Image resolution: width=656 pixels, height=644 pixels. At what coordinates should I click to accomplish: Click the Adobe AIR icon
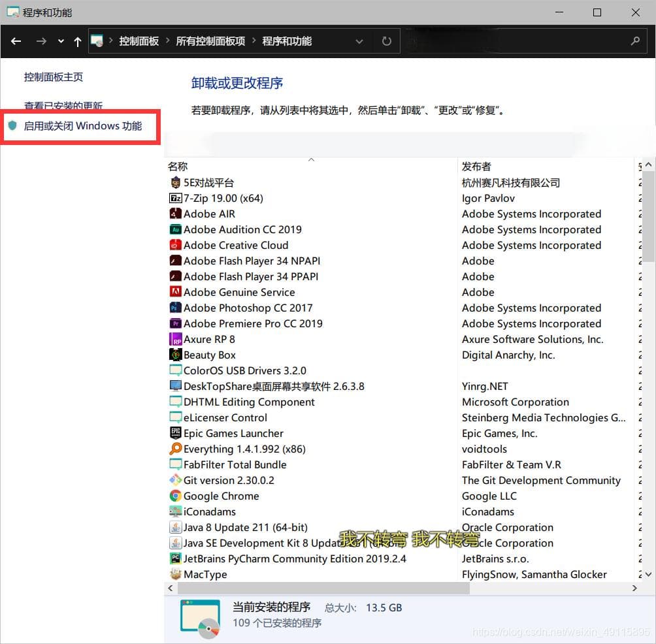175,214
